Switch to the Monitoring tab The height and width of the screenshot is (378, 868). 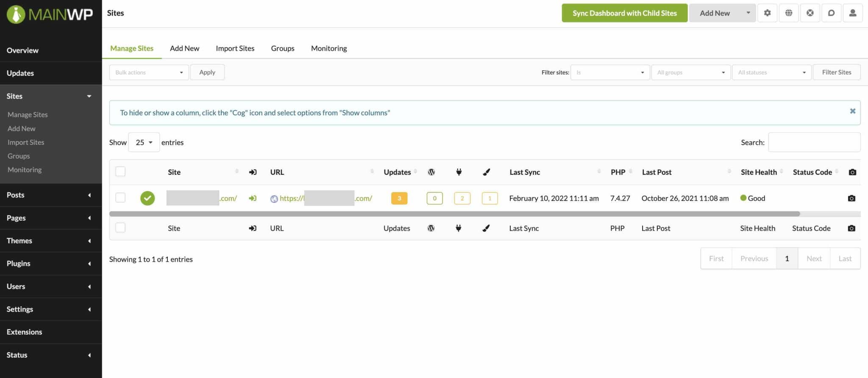point(329,48)
